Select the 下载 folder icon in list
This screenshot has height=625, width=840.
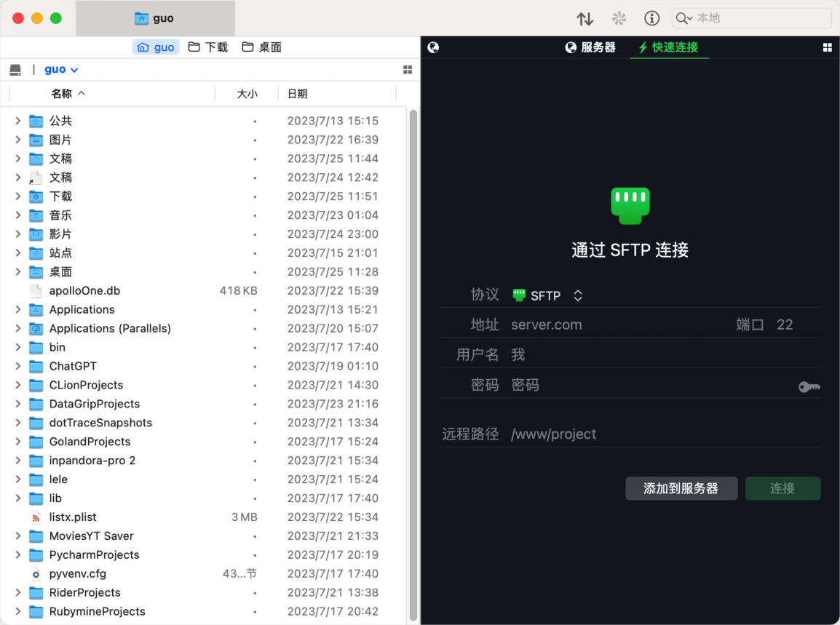coord(36,196)
